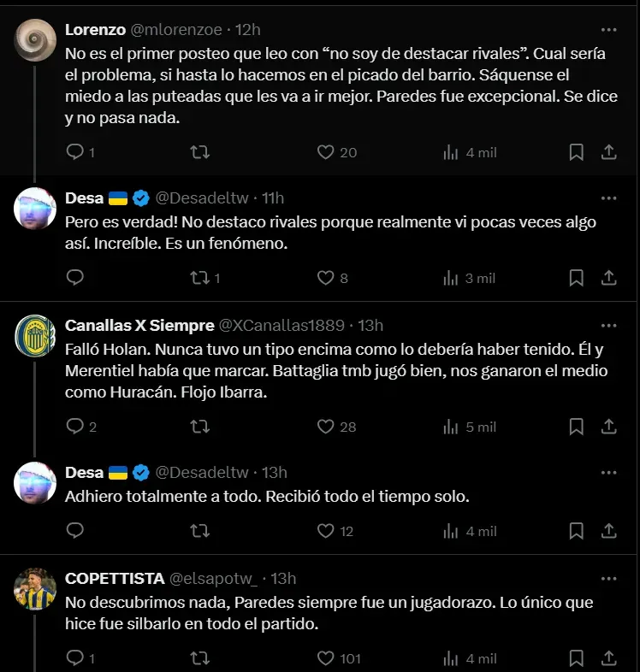Open more options on Lorenzo's tweet
Screen dimensions: 640x672
[x=608, y=29]
